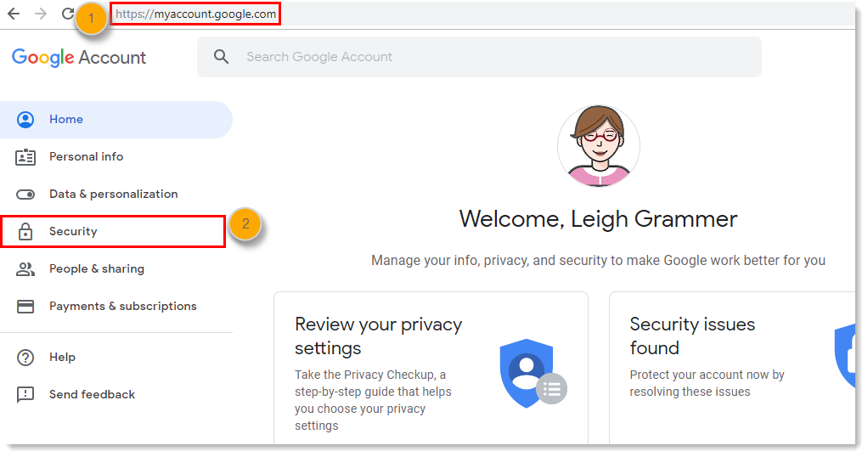Click the Manage your info, privacy subtitle

tap(599, 260)
